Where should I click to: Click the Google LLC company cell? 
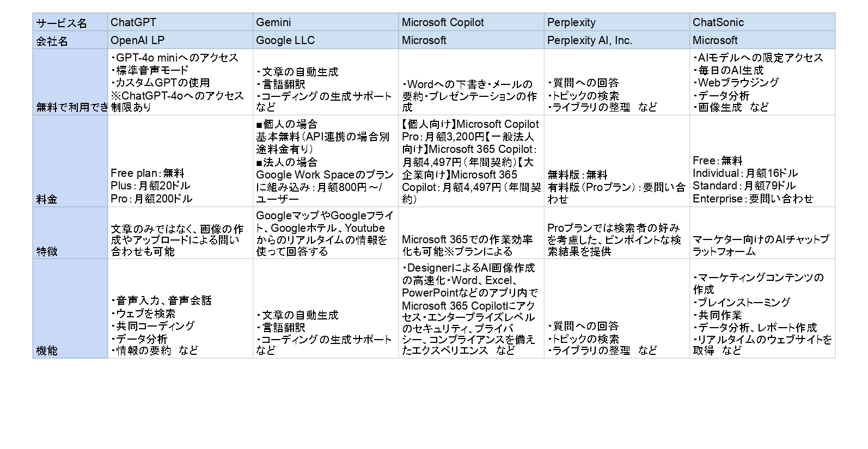click(326, 40)
